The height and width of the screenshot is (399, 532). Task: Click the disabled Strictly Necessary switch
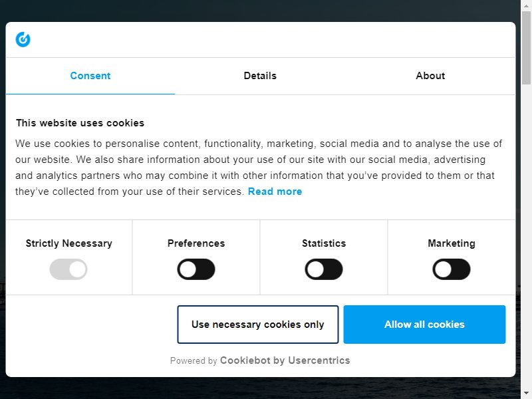click(x=68, y=269)
